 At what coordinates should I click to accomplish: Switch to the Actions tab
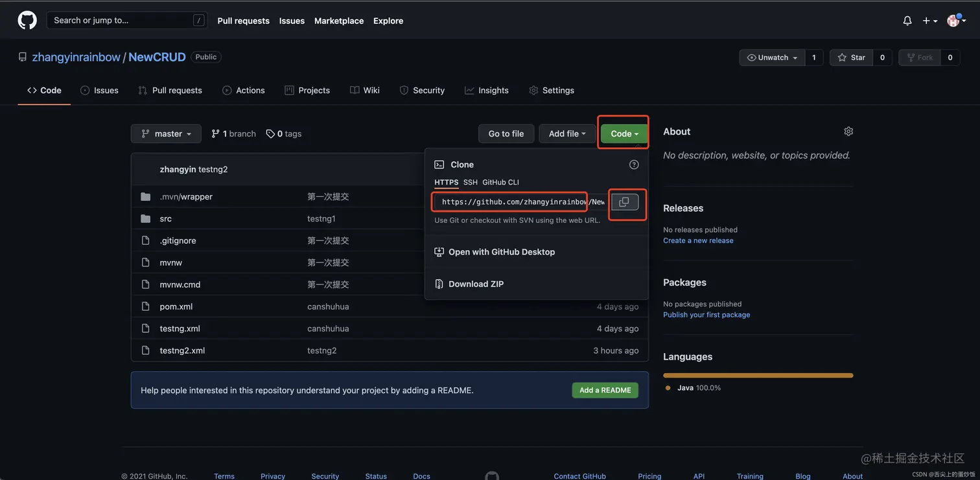coord(244,90)
